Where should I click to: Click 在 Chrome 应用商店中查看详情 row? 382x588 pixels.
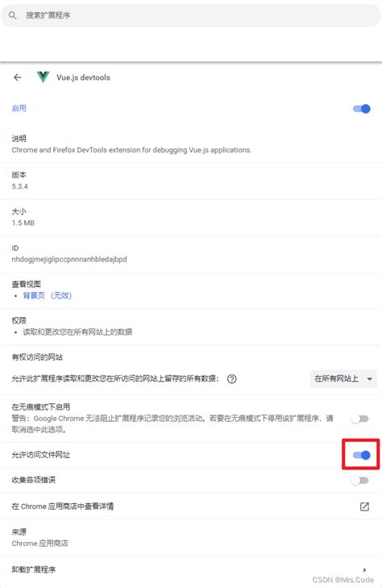191,507
